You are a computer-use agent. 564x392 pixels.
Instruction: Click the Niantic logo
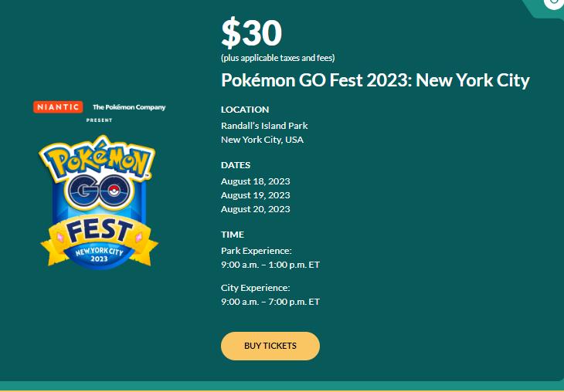(58, 107)
